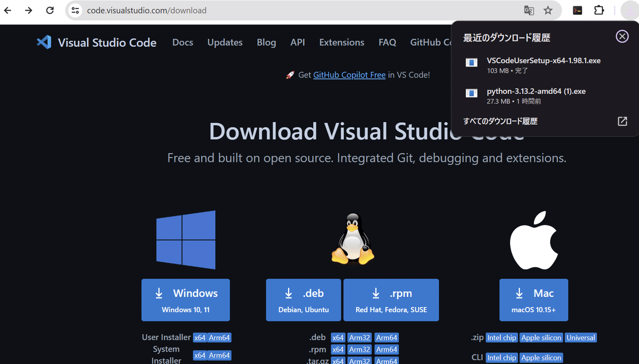Click the User Installer label
This screenshot has width=639, height=364.
click(x=166, y=337)
